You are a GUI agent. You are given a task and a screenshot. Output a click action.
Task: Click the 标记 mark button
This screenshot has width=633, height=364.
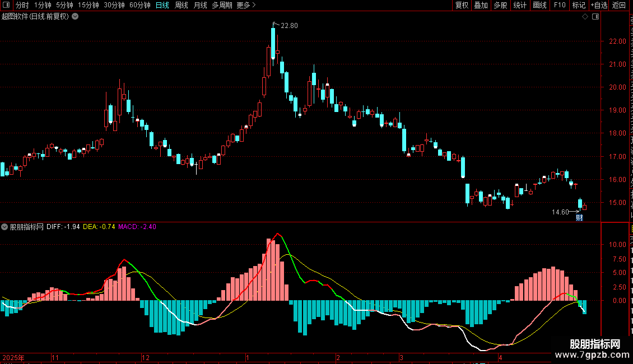pos(579,5)
